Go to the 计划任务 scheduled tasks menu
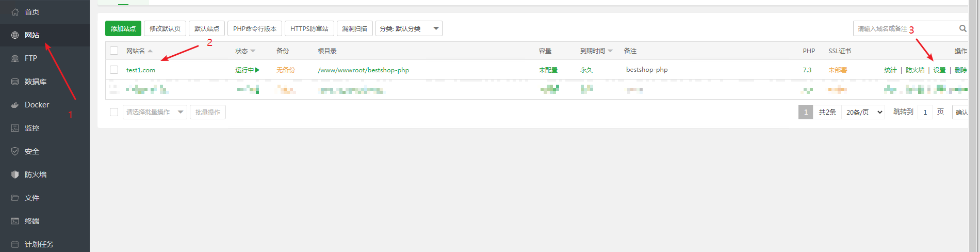Screen dimensions: 980x252 (39, 244)
